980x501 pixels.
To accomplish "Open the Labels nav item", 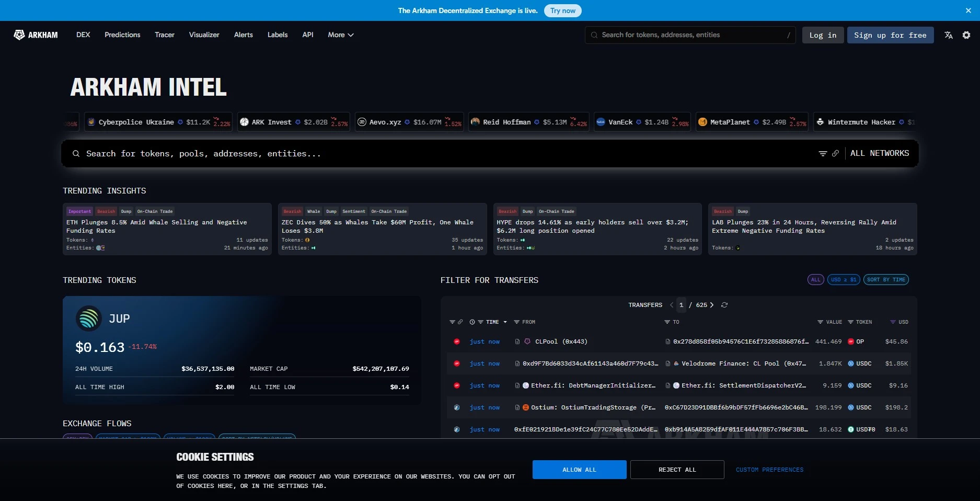I will pyautogui.click(x=278, y=35).
